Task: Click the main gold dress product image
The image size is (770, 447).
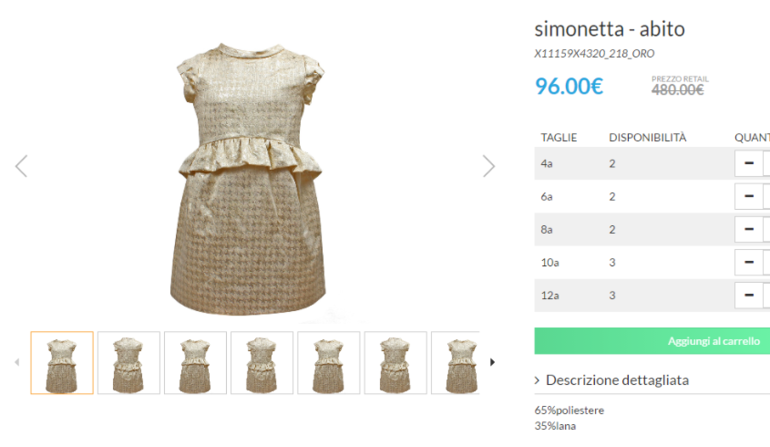Action: (x=249, y=179)
